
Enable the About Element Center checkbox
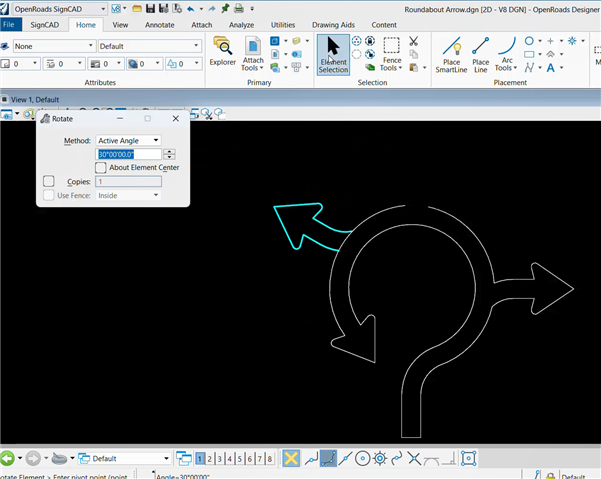point(101,168)
